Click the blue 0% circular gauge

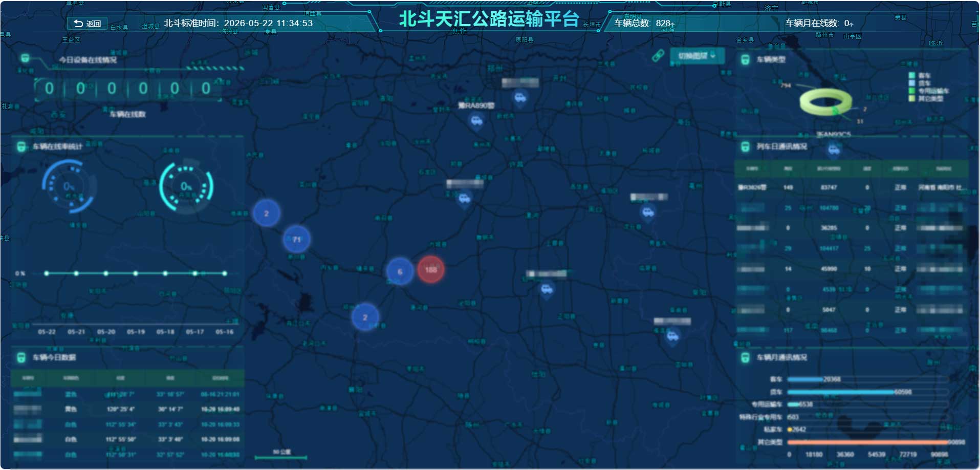tap(69, 186)
